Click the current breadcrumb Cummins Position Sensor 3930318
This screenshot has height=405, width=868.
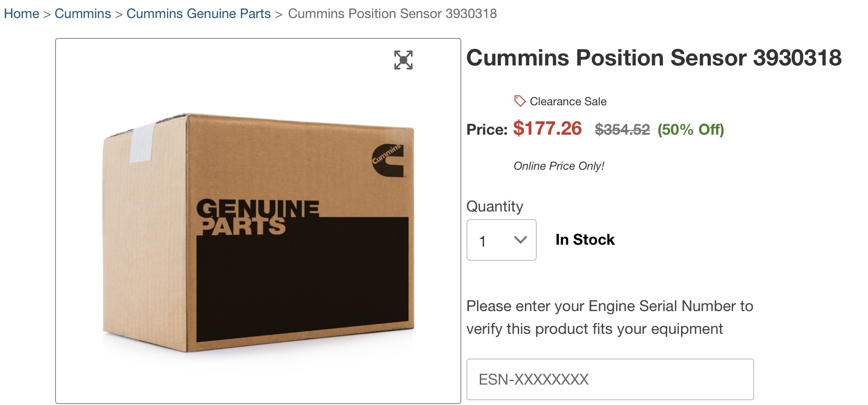coord(392,14)
